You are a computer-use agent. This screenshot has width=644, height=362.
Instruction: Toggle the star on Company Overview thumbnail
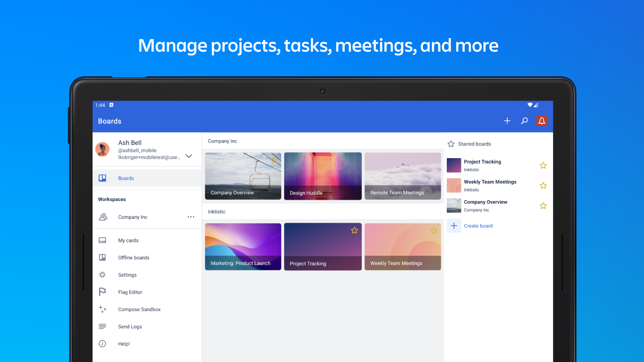click(x=274, y=160)
